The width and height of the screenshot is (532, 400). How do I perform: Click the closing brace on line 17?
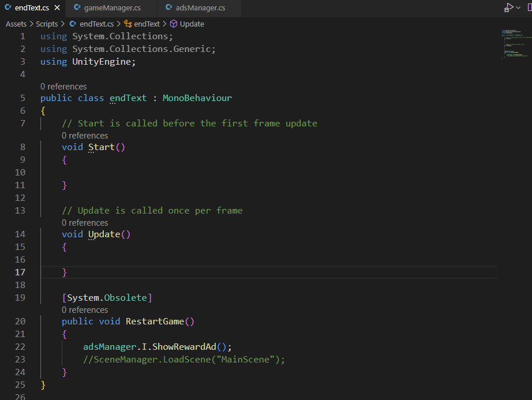[65, 272]
